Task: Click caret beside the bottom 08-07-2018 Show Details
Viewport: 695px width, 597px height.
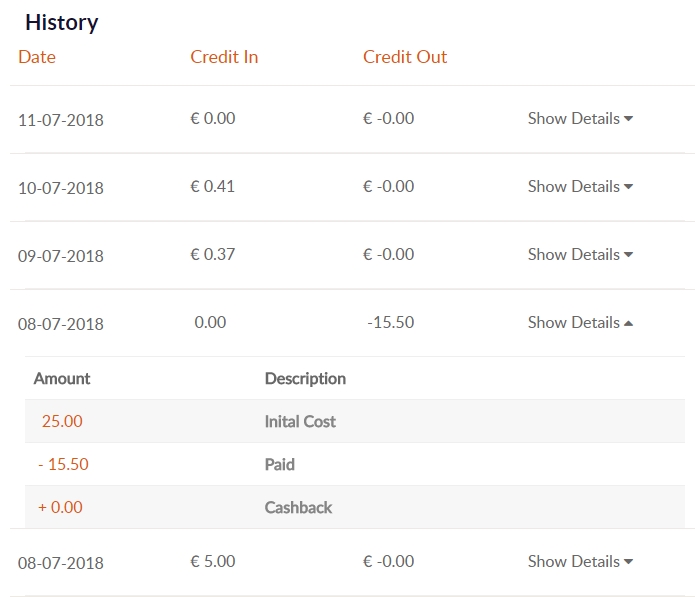Action: pyautogui.click(x=628, y=562)
